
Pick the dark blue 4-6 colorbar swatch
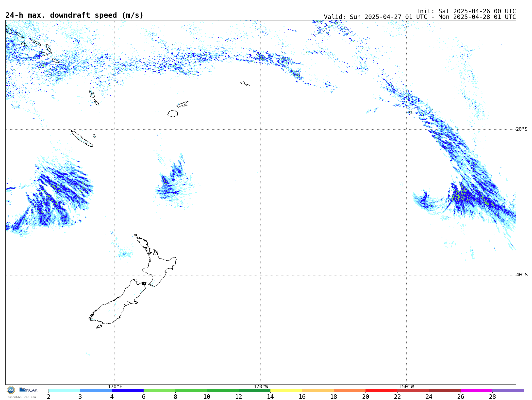tap(128, 391)
